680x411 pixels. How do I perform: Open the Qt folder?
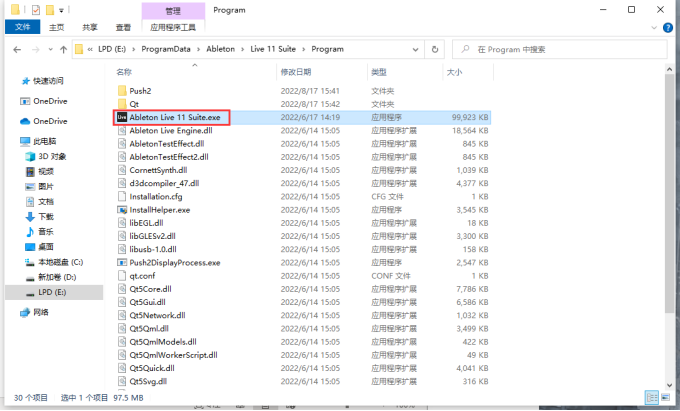tap(134, 104)
